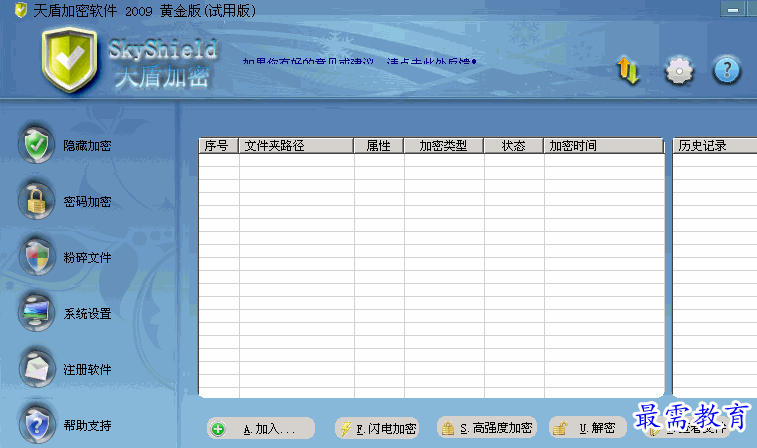Click the 加密时间 column header

(604, 146)
